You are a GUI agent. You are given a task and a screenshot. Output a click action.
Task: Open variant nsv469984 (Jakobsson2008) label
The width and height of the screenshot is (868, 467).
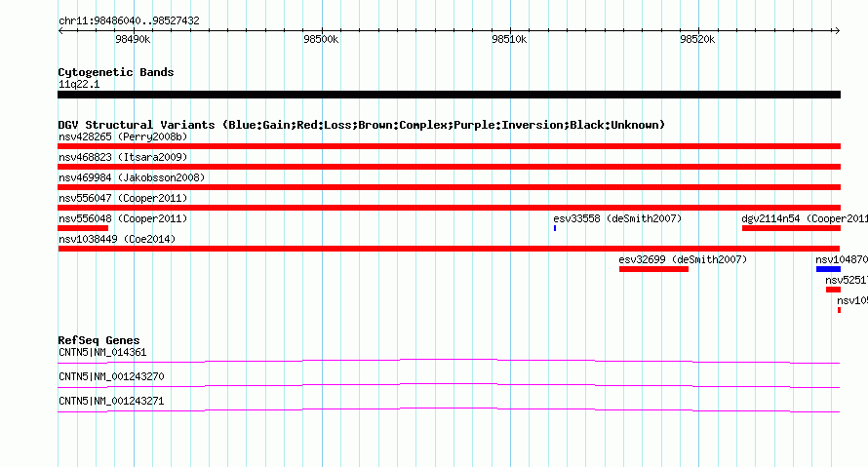pyautogui.click(x=132, y=177)
